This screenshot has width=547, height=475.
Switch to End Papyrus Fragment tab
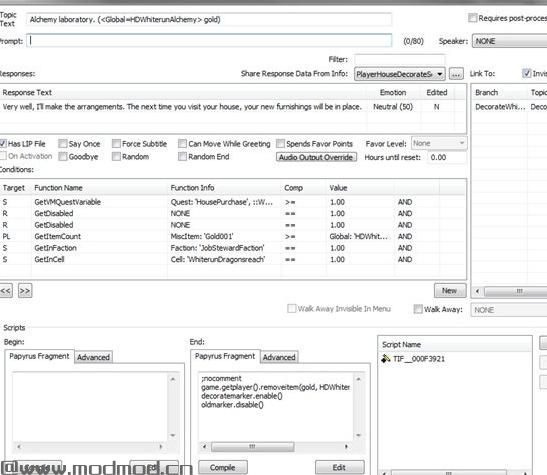(225, 356)
